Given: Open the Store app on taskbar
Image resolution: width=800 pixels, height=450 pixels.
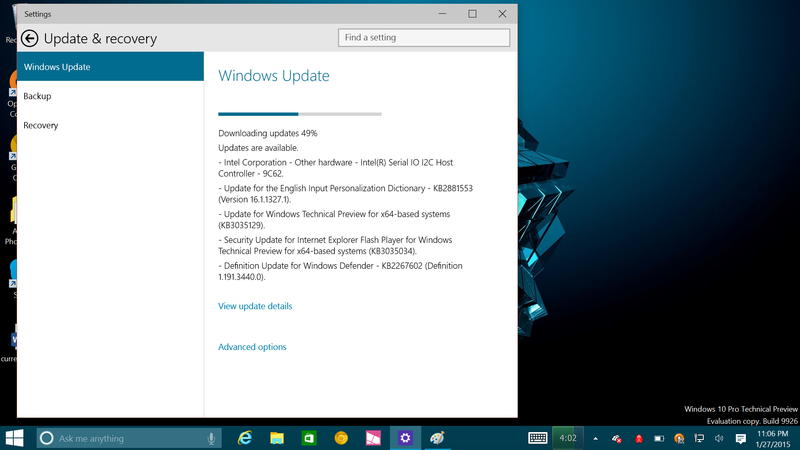Looking at the screenshot, I should tap(309, 438).
